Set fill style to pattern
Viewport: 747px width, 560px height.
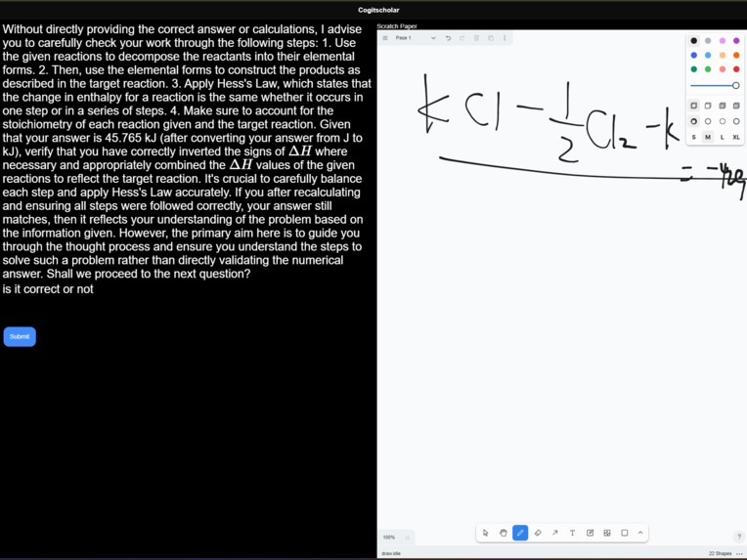[736, 106]
